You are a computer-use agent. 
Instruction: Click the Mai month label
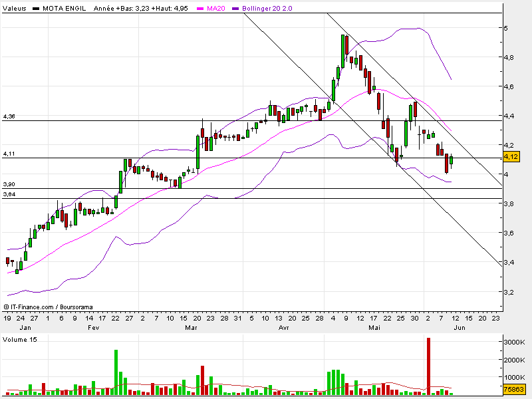[x=374, y=327]
